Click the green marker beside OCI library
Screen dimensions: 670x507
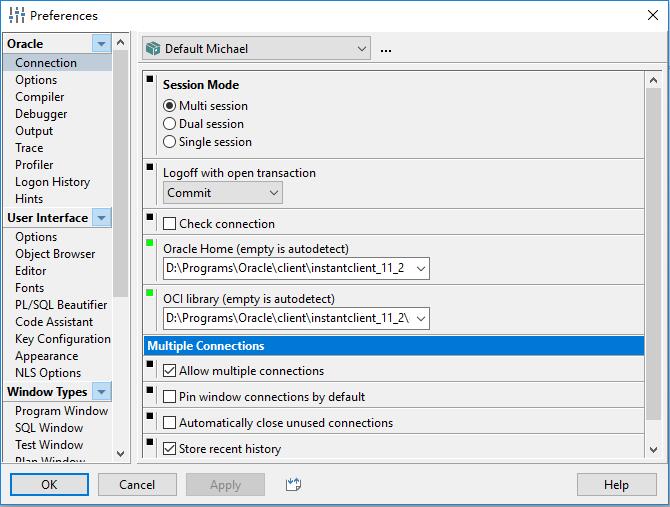(x=151, y=293)
